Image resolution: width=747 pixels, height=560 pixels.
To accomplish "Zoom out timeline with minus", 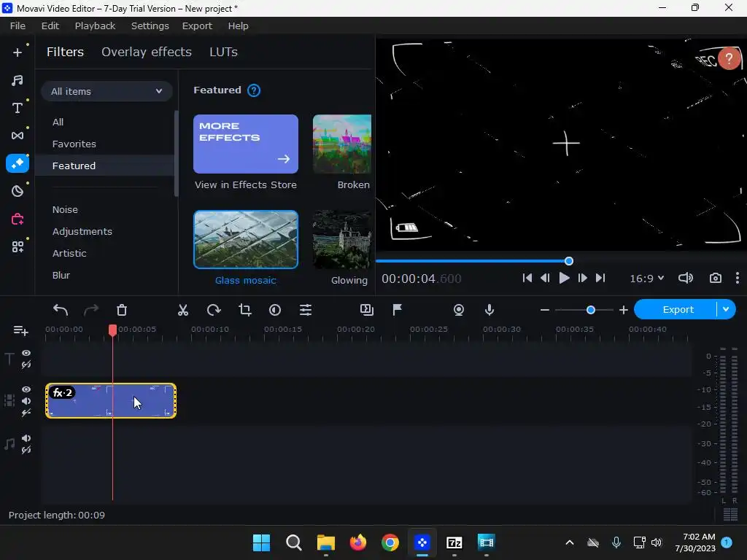I will tap(545, 310).
